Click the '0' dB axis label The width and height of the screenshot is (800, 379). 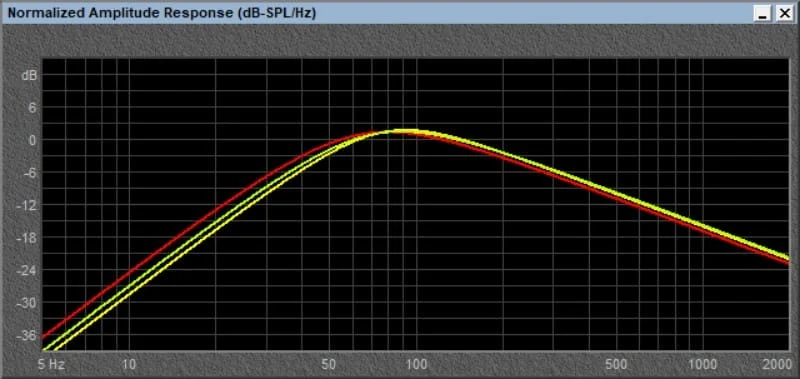[x=33, y=140]
